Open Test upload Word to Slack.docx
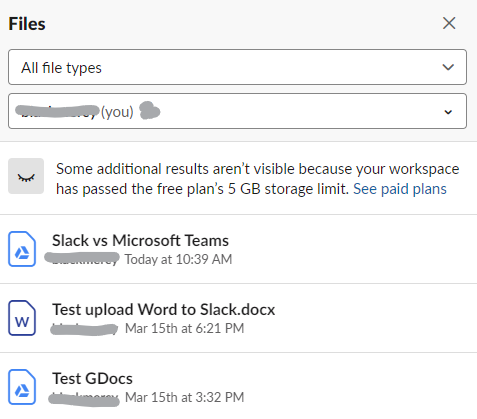 tap(163, 309)
